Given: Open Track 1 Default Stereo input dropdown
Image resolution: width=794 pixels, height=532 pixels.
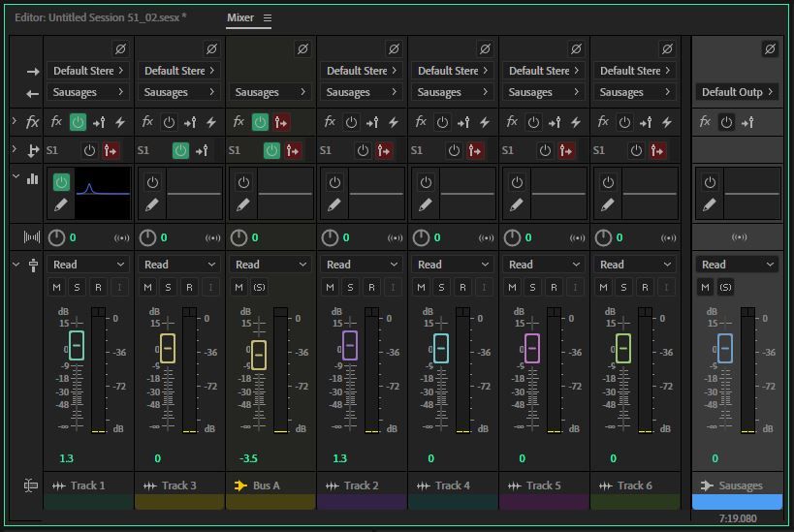Looking at the screenshot, I should [x=88, y=71].
